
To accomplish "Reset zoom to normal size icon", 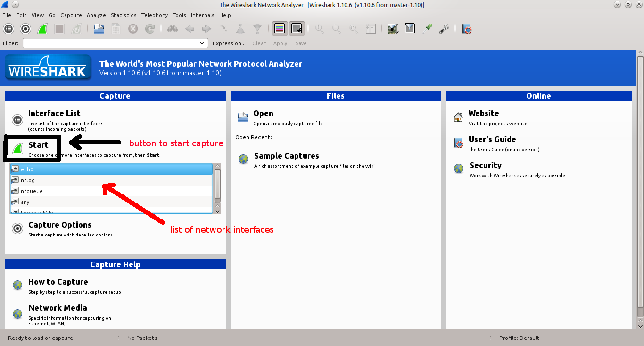I will [354, 29].
